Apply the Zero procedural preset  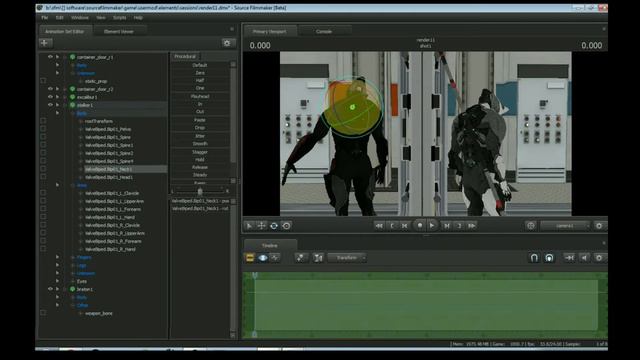(200, 73)
